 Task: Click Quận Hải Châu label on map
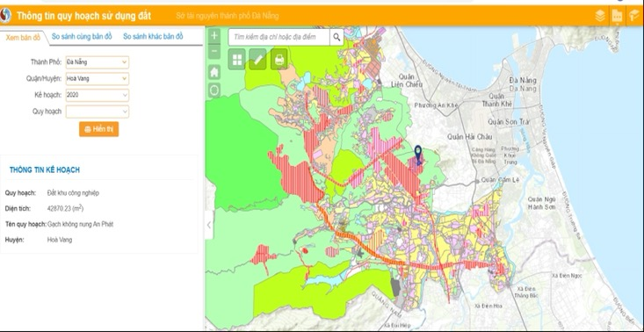click(x=470, y=137)
